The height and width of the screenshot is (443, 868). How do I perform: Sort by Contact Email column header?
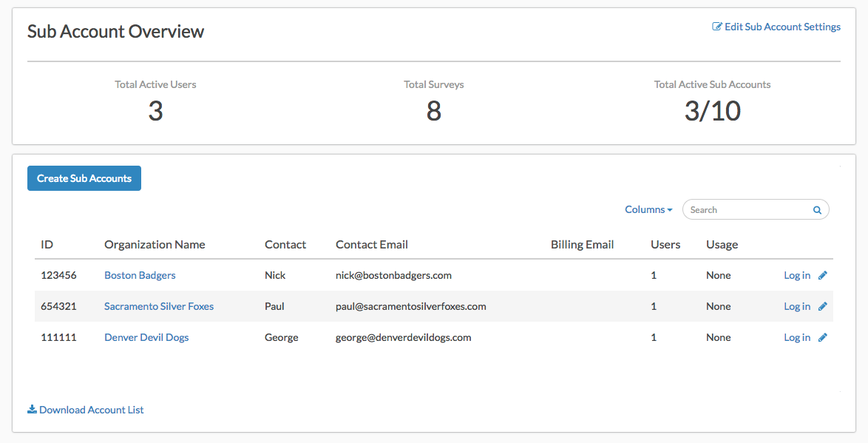tap(372, 245)
